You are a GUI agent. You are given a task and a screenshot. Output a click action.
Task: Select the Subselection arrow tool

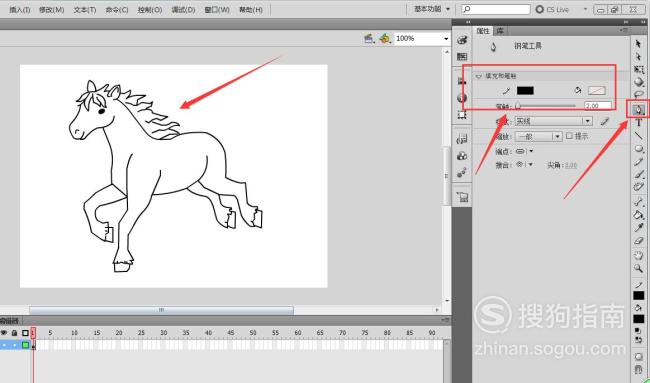(x=638, y=56)
